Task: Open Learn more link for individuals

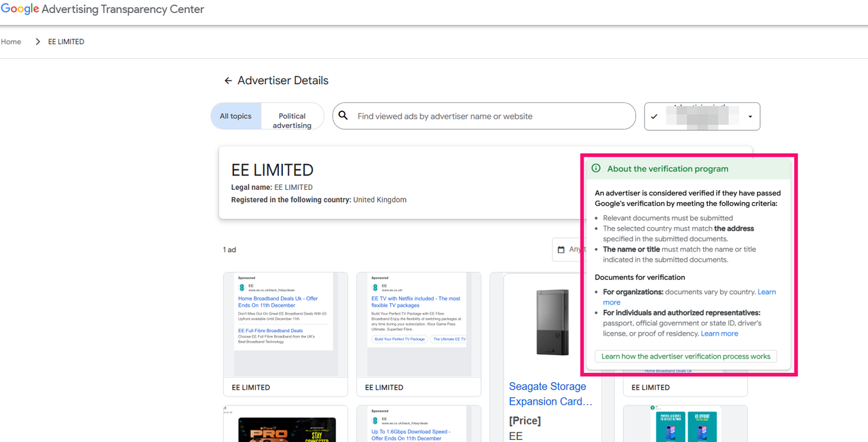Action: pyautogui.click(x=719, y=334)
